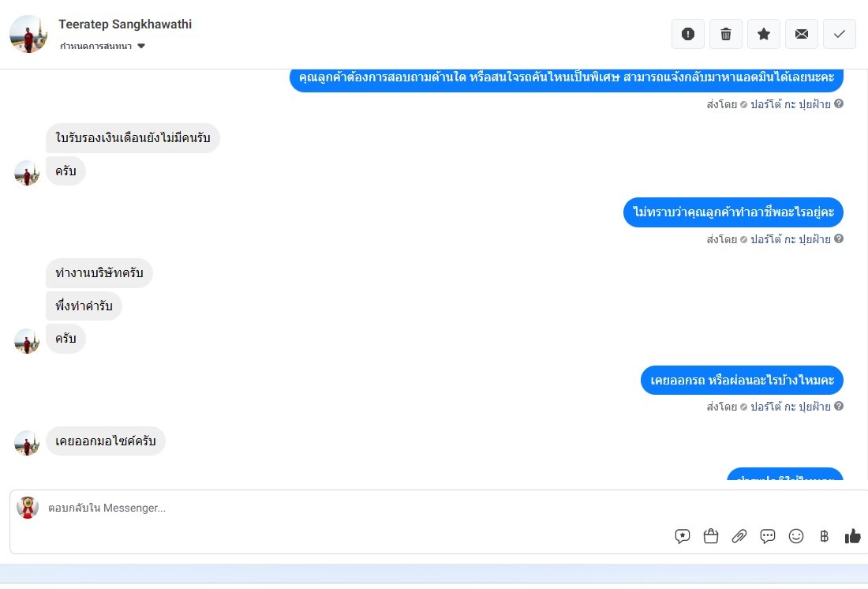Select the เคยออกมอไซค์ครับ message bubble
The height and width of the screenshot is (589, 868).
[105, 441]
